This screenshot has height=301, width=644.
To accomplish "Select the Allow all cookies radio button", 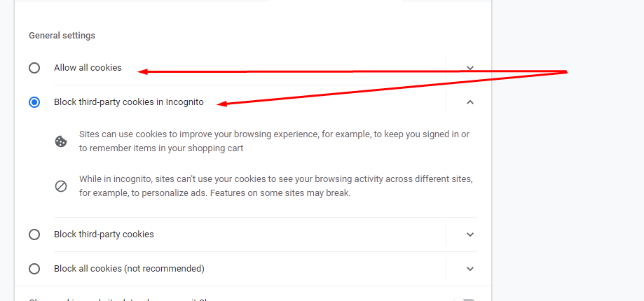I will pos(34,68).
